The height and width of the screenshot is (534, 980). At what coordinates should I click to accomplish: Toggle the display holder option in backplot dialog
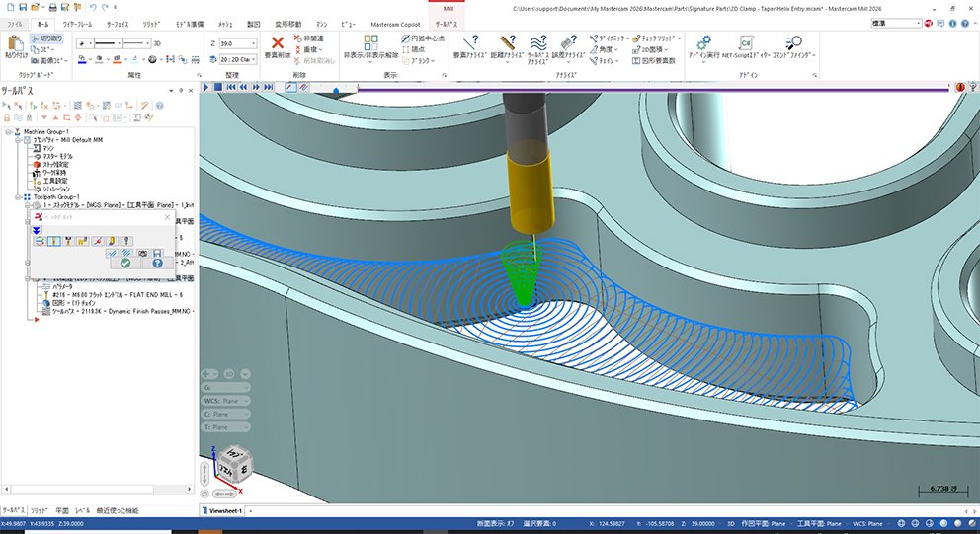coord(69,241)
